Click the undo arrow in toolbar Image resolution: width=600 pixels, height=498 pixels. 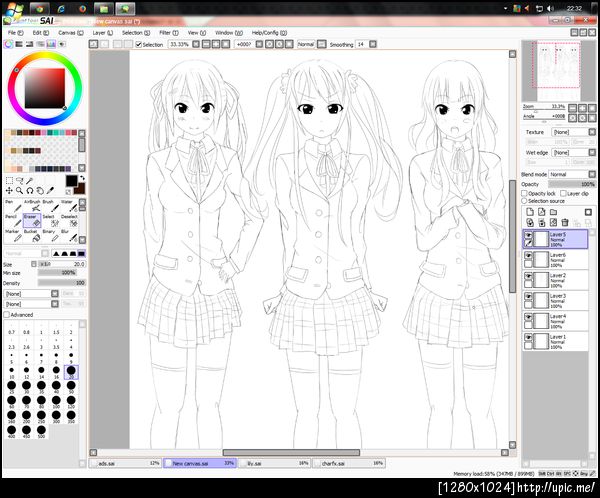[93, 44]
